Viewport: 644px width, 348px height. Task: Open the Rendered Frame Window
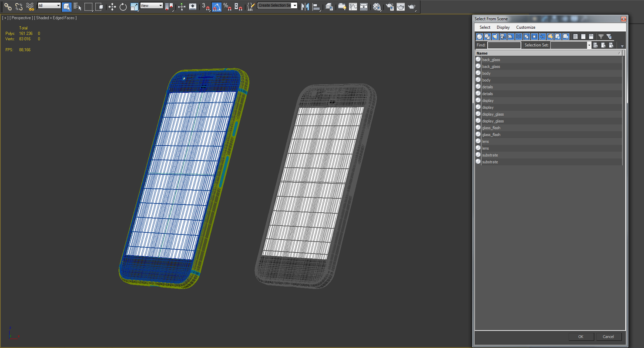coord(401,7)
